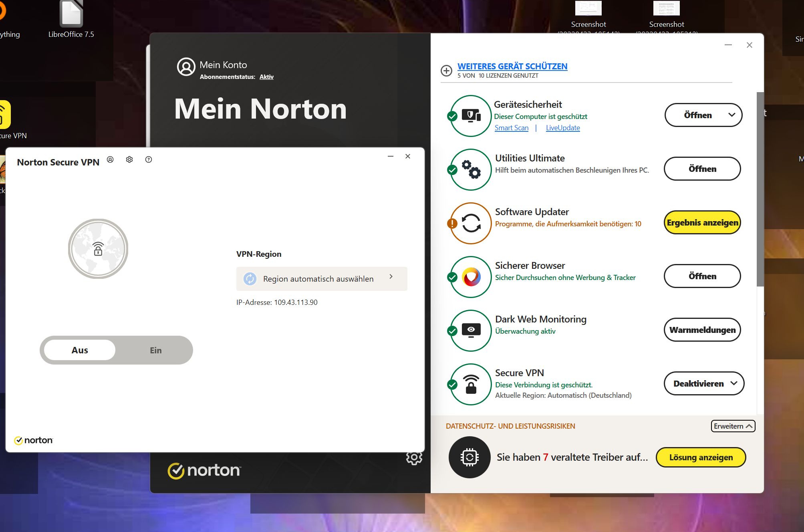Click the VPN globe connection indicator

pyautogui.click(x=98, y=249)
